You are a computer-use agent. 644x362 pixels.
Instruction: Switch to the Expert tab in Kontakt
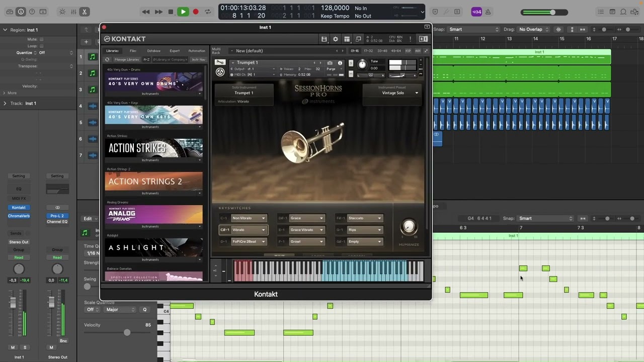pos(175,51)
